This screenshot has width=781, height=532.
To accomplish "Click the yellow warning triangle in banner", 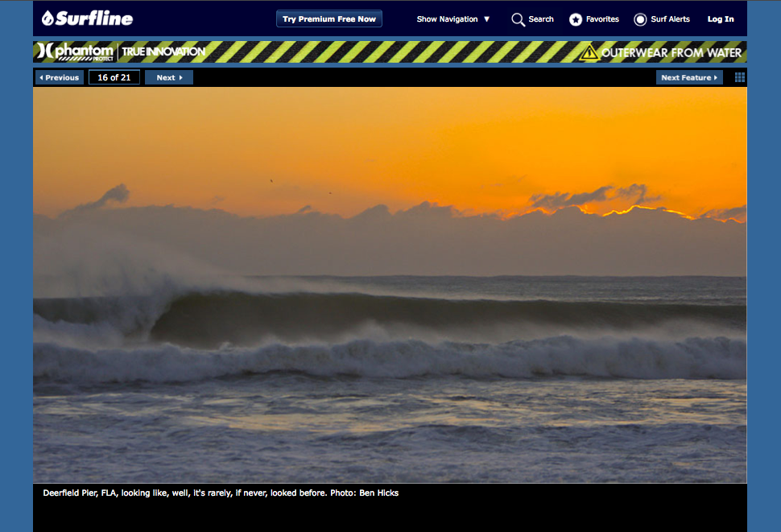I will pos(589,52).
